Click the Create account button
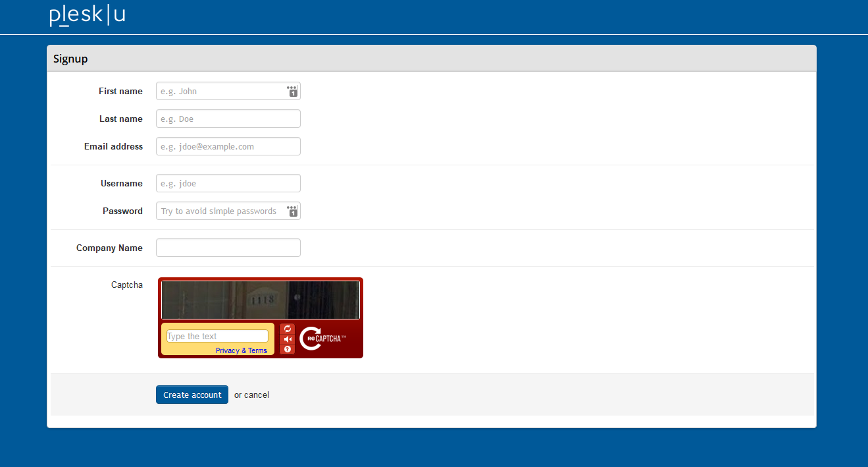Screen dimensions: 868x467 192,395
